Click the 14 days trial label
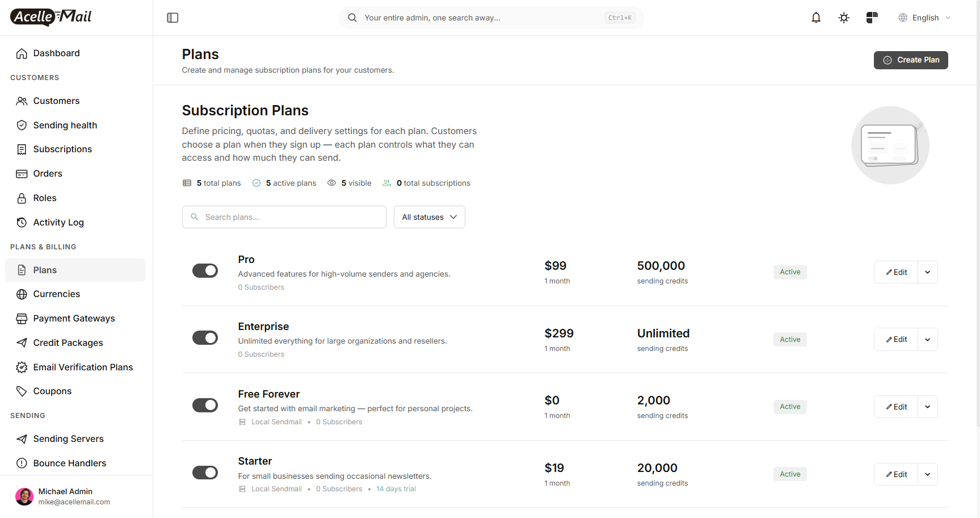980x518 pixels. coord(396,489)
